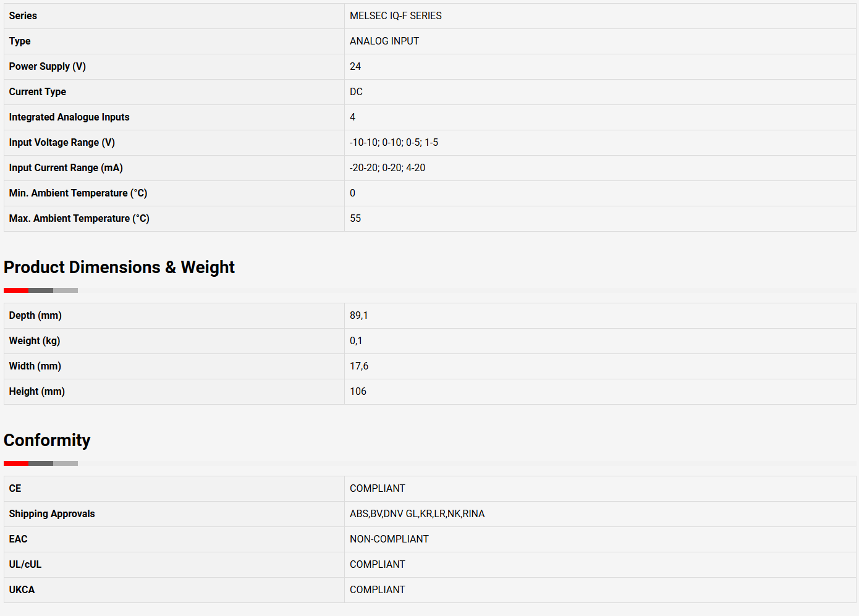The width and height of the screenshot is (859, 616).
Task: Click the Depth (mm) value 89,1
Action: coord(358,316)
